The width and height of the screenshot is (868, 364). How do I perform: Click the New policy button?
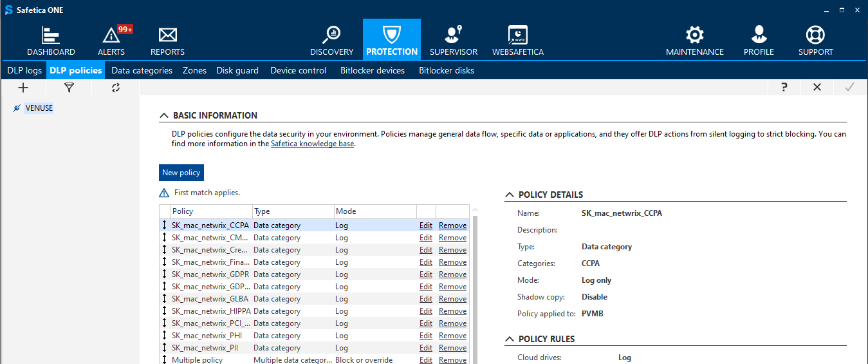click(x=181, y=173)
